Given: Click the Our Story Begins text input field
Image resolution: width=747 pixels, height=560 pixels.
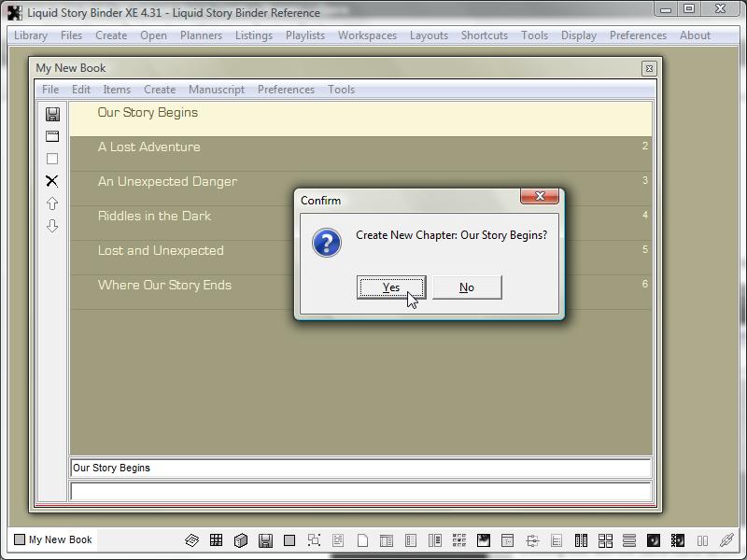Looking at the screenshot, I should pos(360,469).
